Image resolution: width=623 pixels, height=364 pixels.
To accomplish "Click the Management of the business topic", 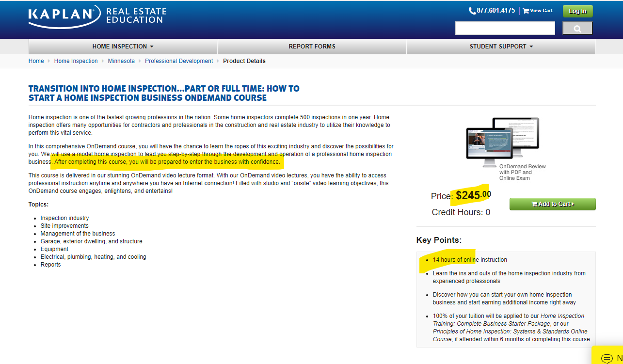I will [x=79, y=234].
